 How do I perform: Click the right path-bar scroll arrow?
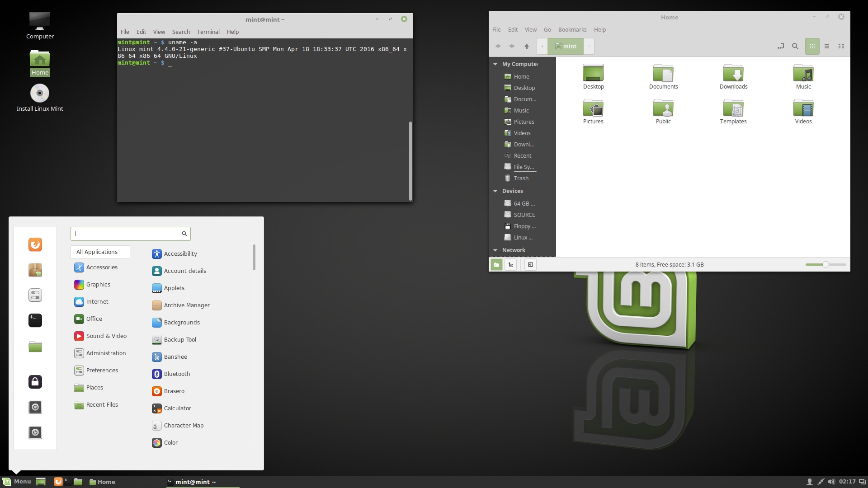pos(589,46)
